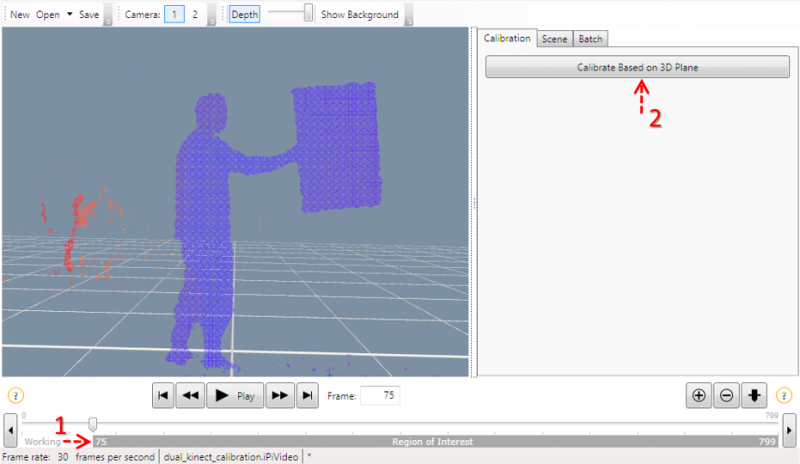
Task: Click the blue board in the 3D viewport
Action: pyautogui.click(x=337, y=147)
